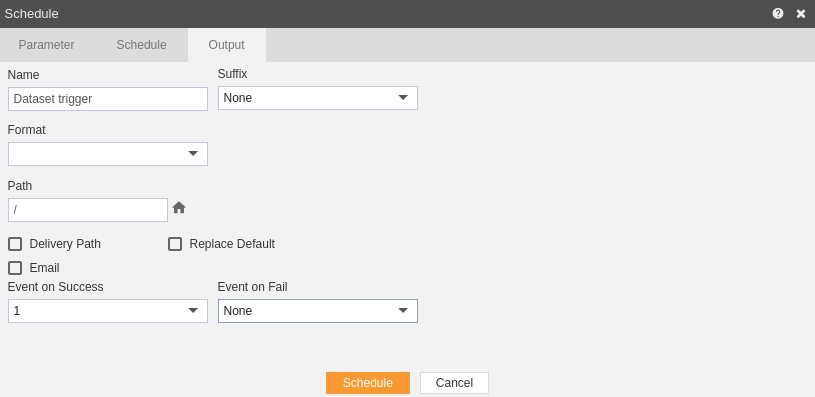815x397 pixels.
Task: Open Event on Success dropdown showing 1
Action: tap(108, 311)
